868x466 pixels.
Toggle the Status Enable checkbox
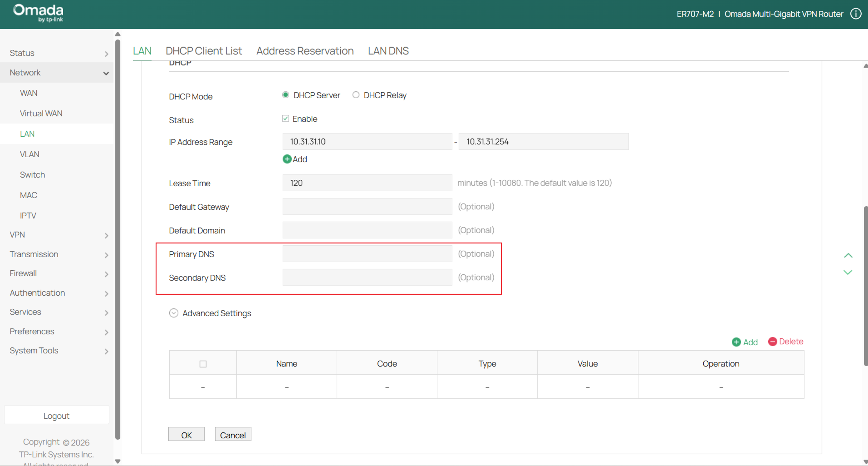tap(285, 119)
